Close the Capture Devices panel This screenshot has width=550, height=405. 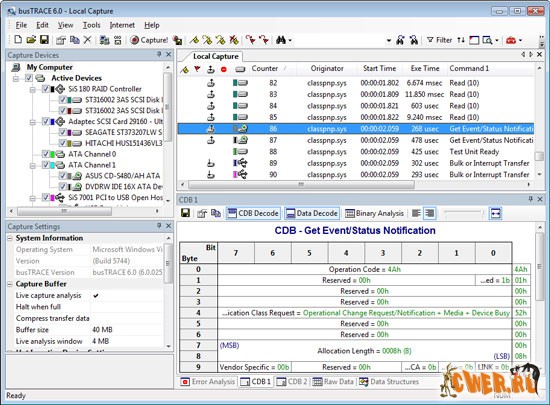169,54
